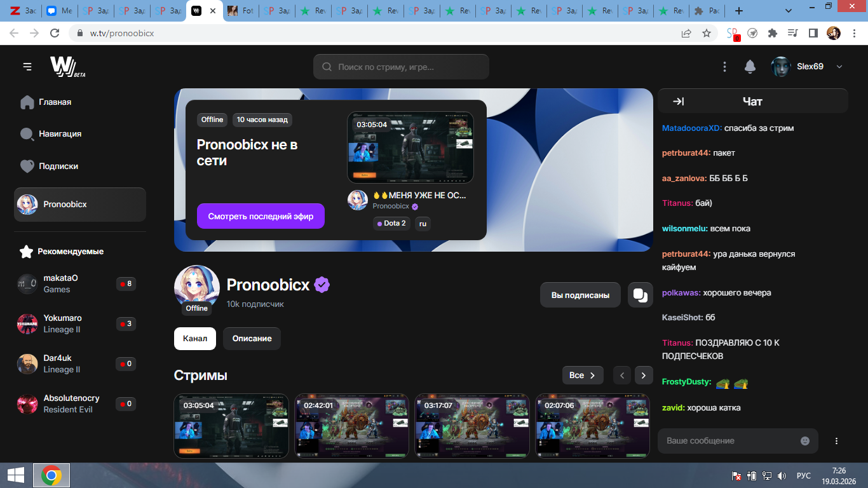This screenshot has height=488, width=868.
Task: Collapse the chat panel with arrow icon
Action: (678, 102)
